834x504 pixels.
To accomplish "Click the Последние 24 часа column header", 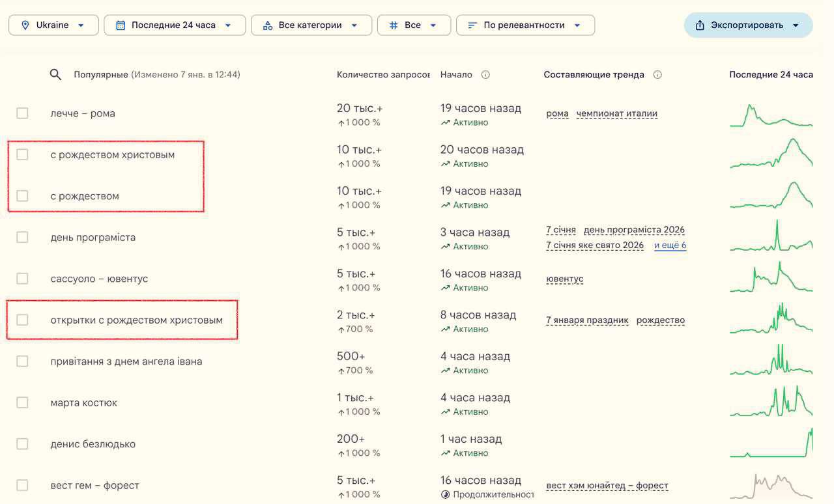I will coord(770,75).
